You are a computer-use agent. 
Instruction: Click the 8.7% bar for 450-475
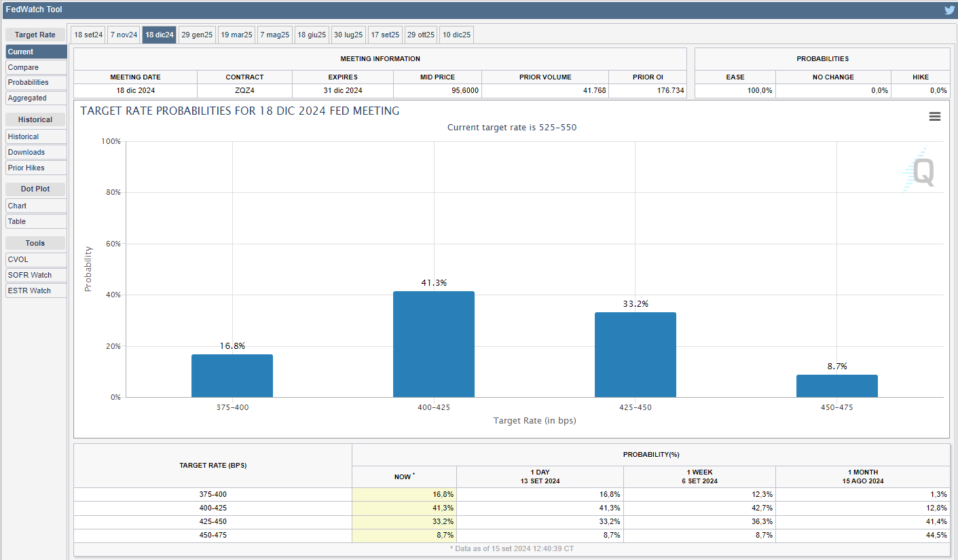836,386
